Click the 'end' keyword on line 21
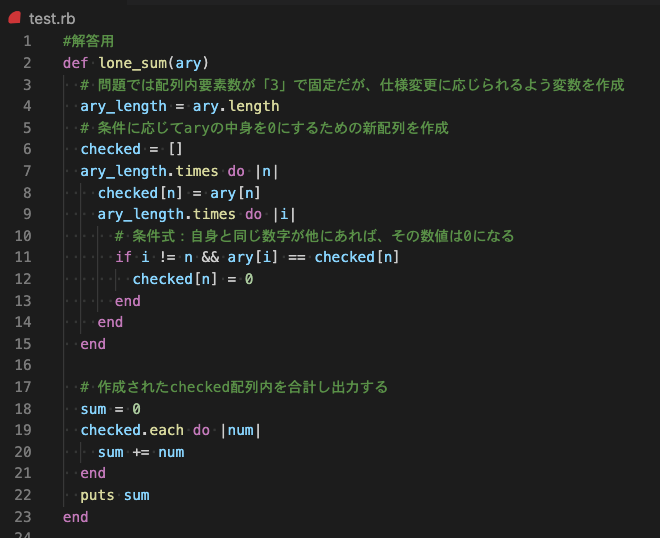 click(93, 473)
